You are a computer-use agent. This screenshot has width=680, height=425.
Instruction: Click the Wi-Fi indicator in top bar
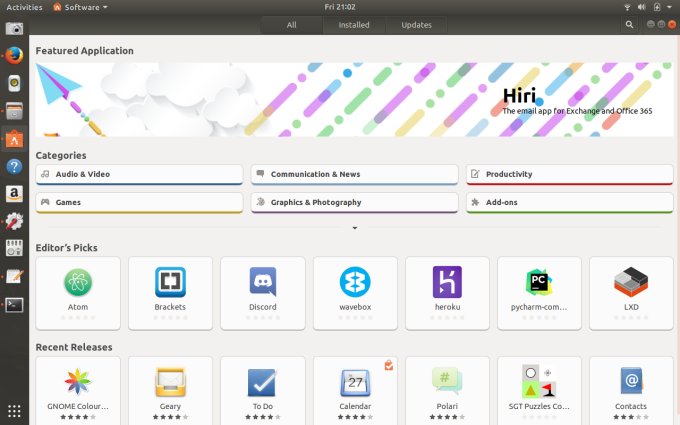pos(627,7)
